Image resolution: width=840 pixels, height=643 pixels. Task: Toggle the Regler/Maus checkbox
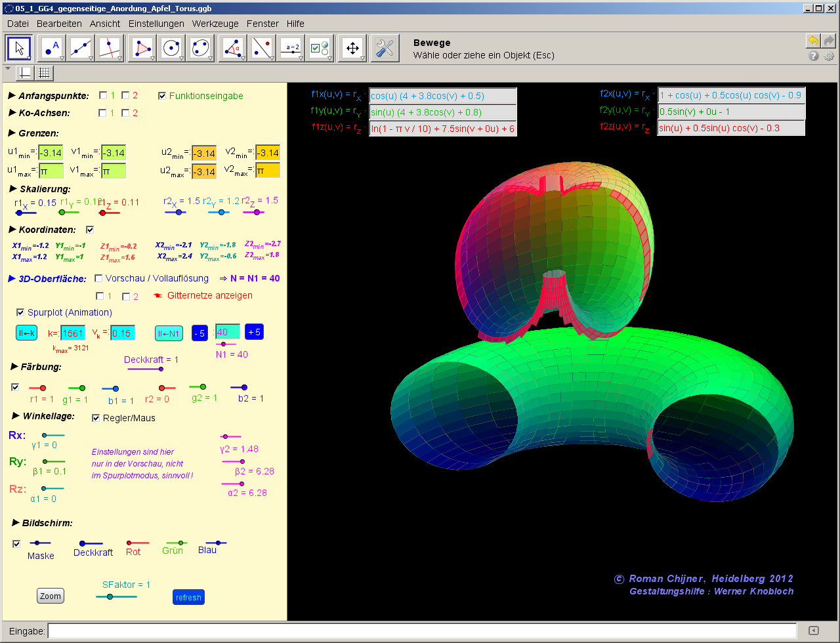(x=96, y=418)
